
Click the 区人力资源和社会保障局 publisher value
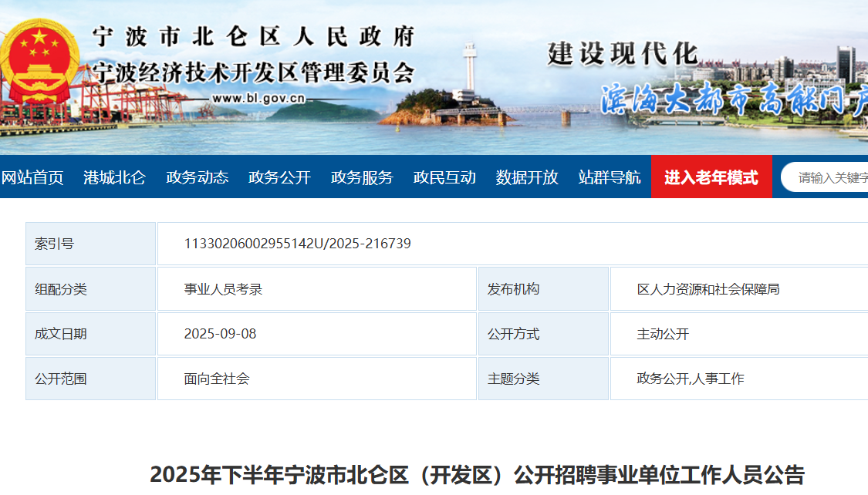[708, 289]
